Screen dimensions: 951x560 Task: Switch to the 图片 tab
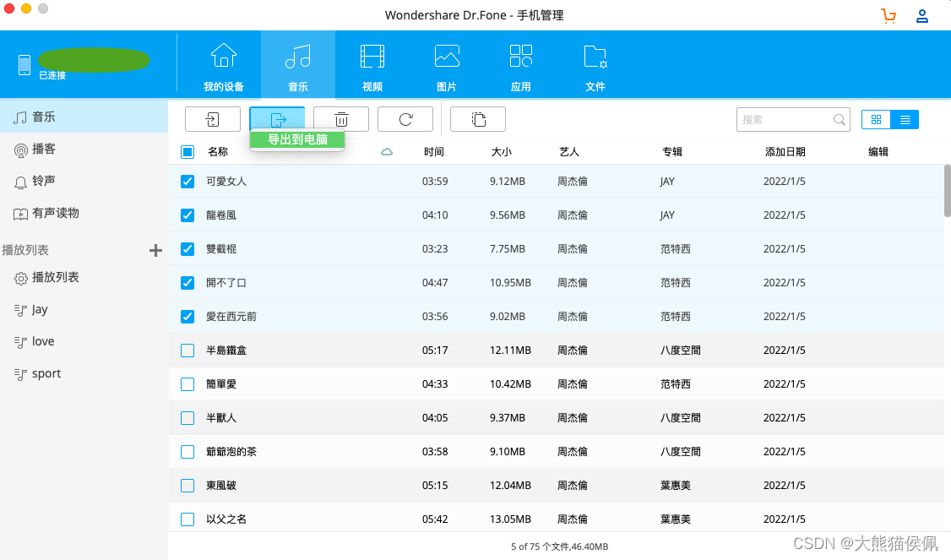coord(447,66)
